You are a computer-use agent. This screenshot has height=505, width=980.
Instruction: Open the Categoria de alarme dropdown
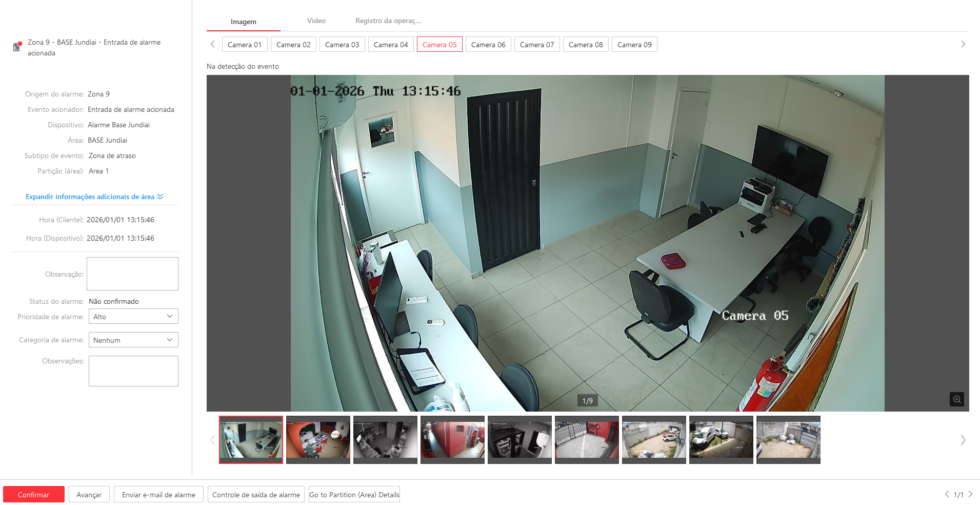coord(133,340)
